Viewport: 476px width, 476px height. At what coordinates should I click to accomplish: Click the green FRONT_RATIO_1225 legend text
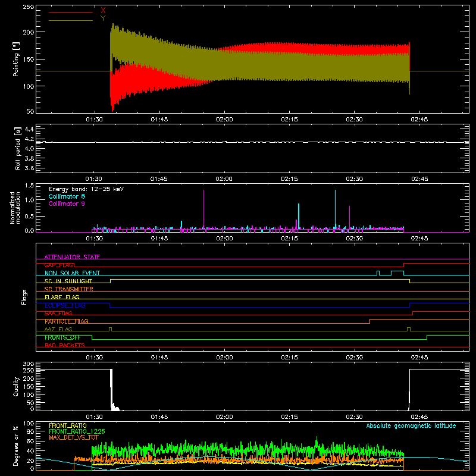(77, 431)
